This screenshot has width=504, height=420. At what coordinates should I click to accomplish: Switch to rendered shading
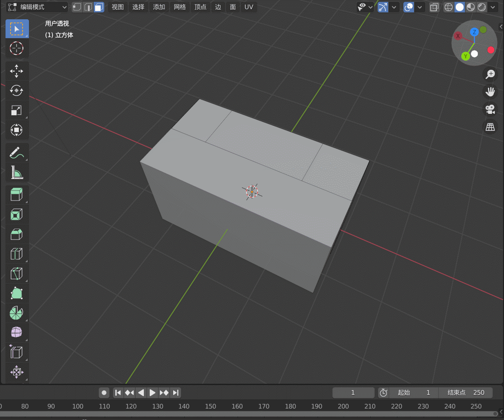point(481,7)
